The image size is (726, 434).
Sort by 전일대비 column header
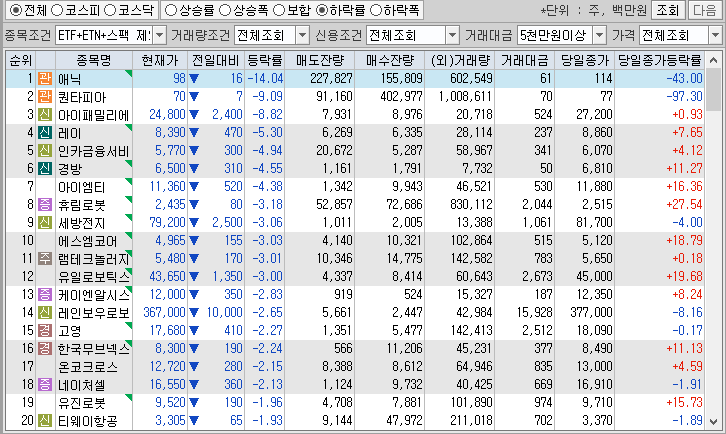pyautogui.click(x=216, y=60)
